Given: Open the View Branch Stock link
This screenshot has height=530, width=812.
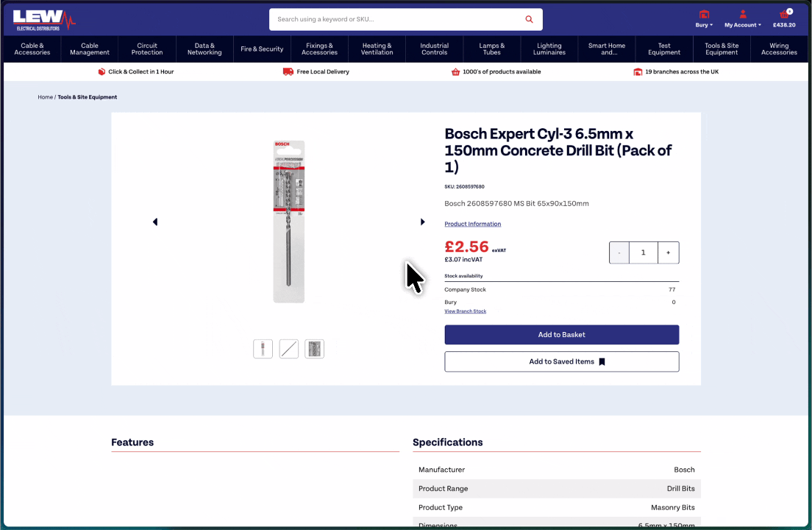Looking at the screenshot, I should click(x=465, y=311).
